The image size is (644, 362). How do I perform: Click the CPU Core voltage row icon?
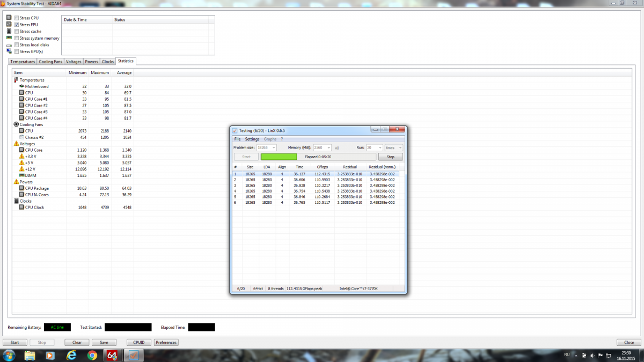[21, 150]
